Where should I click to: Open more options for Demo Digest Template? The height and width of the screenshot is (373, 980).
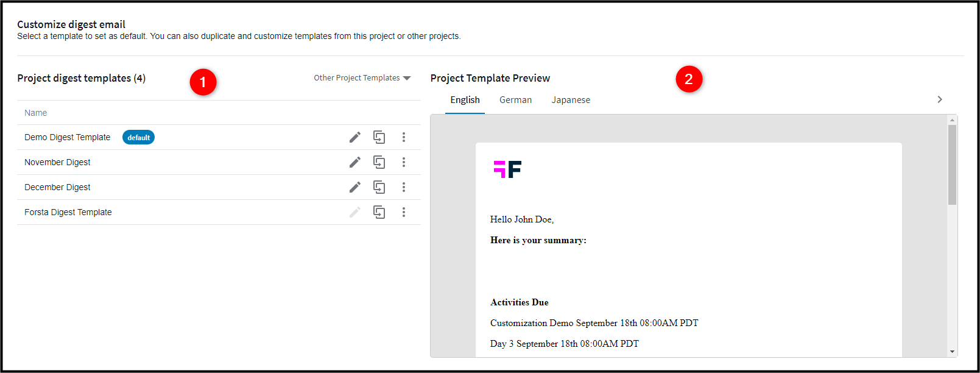click(x=403, y=137)
